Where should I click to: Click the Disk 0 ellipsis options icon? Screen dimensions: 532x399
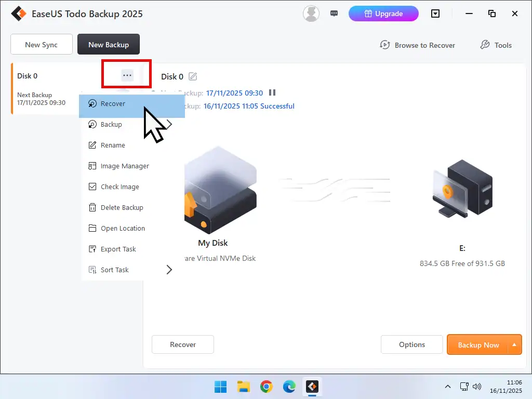click(x=126, y=75)
